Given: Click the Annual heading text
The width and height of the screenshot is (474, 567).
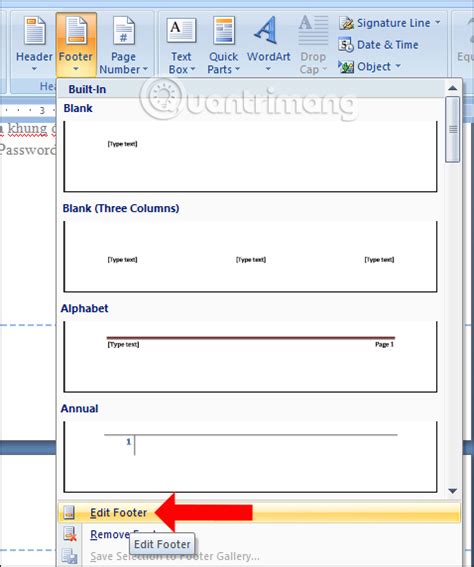Looking at the screenshot, I should [79, 409].
